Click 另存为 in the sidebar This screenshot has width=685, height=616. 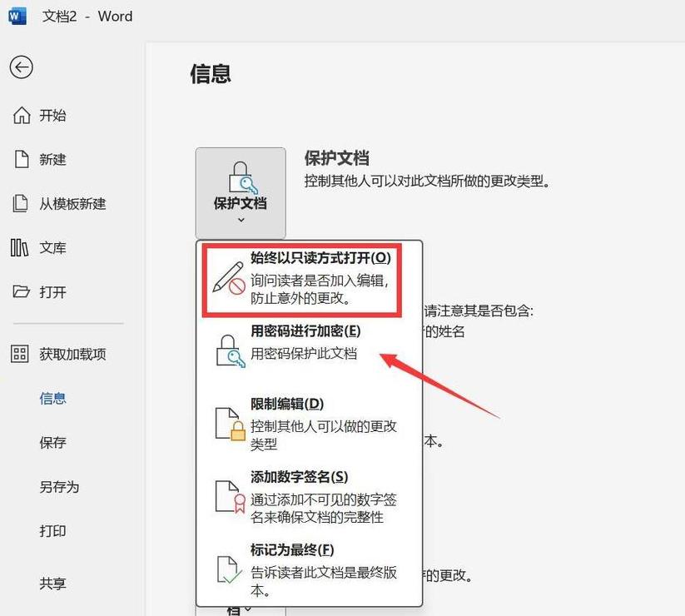(59, 487)
